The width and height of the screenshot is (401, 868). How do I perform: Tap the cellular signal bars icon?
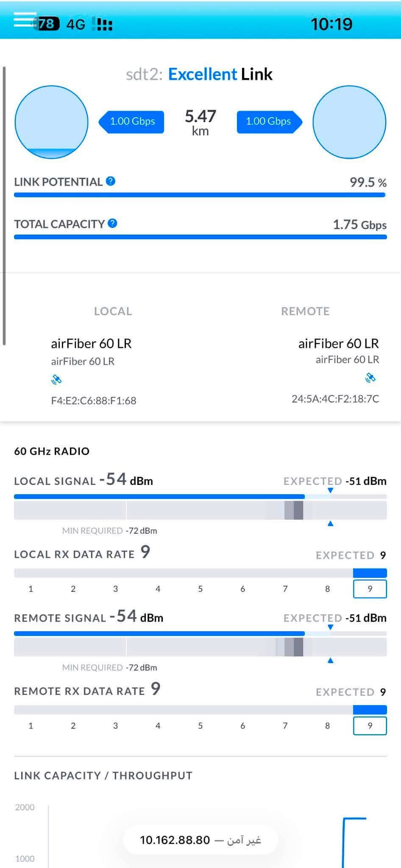[102, 24]
